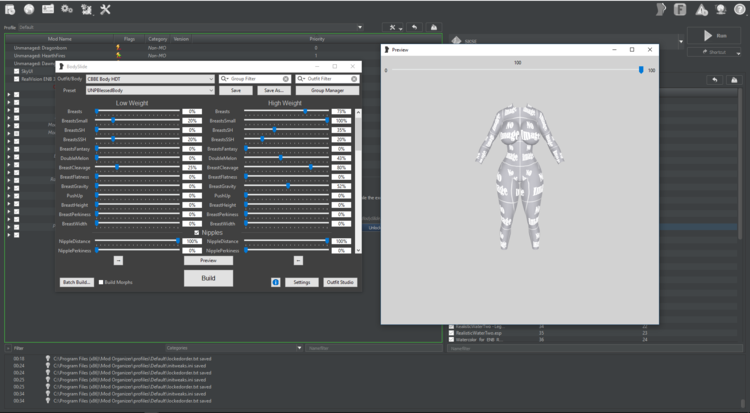This screenshot has height=413, width=750.
Task: Sort by Category column header
Action: tap(157, 39)
